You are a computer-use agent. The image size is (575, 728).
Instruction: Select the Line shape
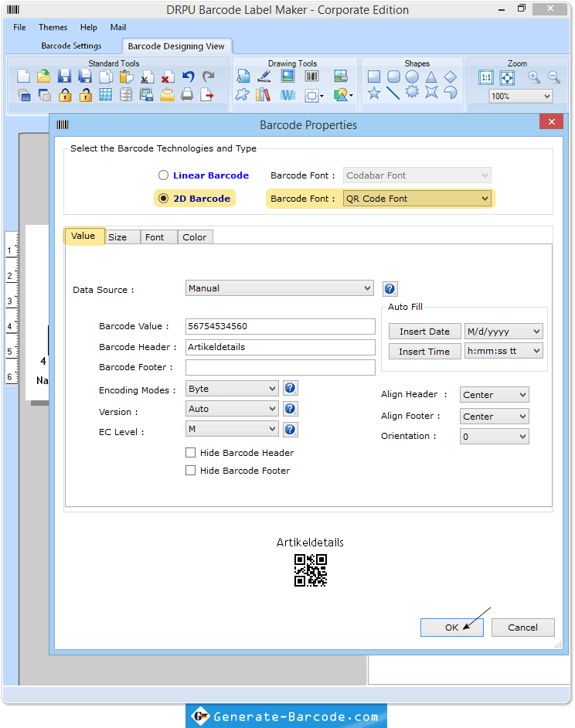[393, 94]
